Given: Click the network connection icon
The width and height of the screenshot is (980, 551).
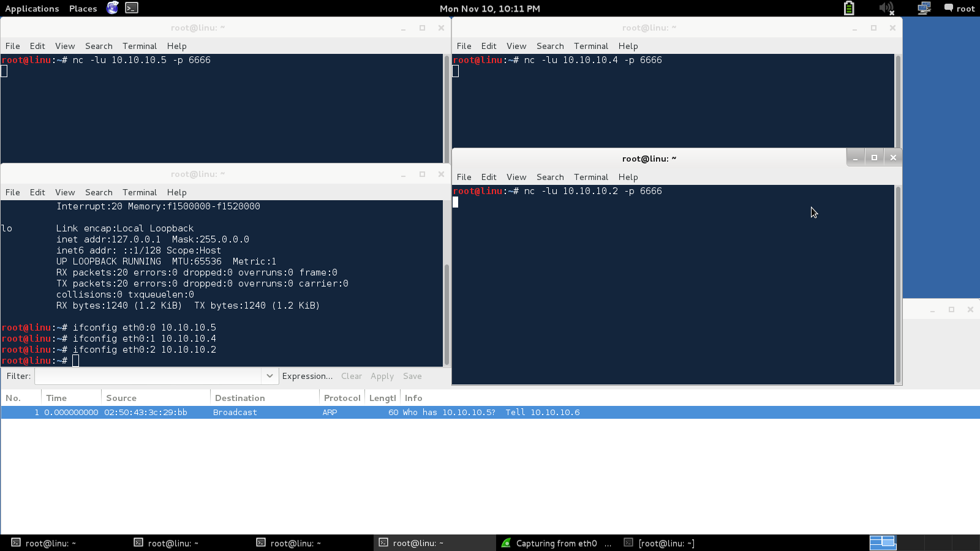Looking at the screenshot, I should click(x=924, y=8).
